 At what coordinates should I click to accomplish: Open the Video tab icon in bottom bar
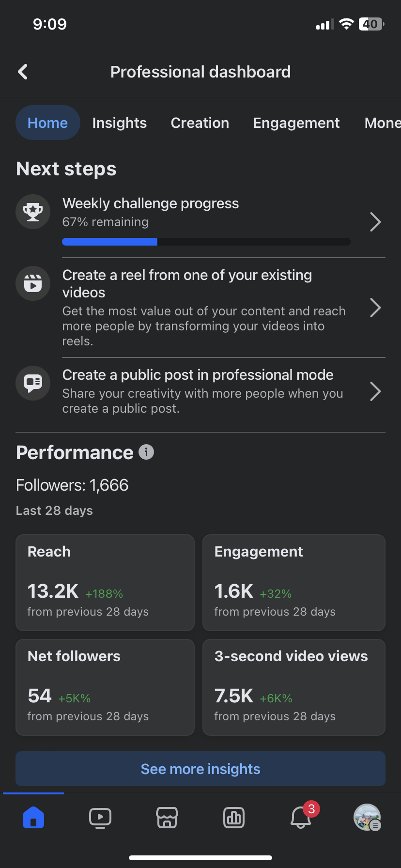coord(100,818)
